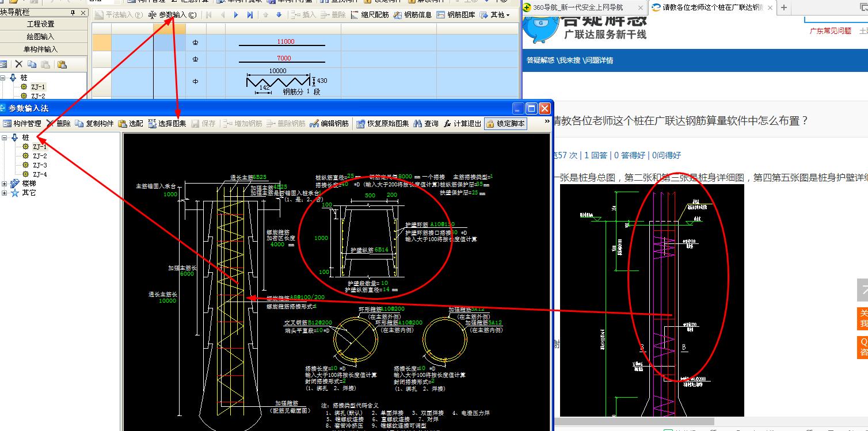Screen dimensions: 868x431
Task: Open 钢筋信息 from the toolbar
Action: pos(413,15)
